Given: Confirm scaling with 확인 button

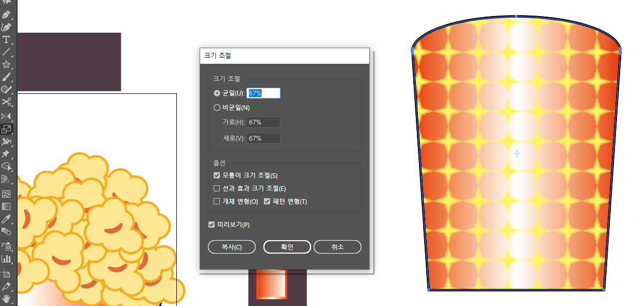Looking at the screenshot, I should pyautogui.click(x=287, y=247).
